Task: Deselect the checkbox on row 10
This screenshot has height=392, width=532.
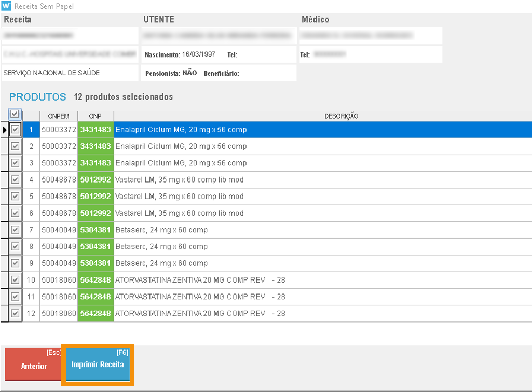Action: (x=15, y=280)
